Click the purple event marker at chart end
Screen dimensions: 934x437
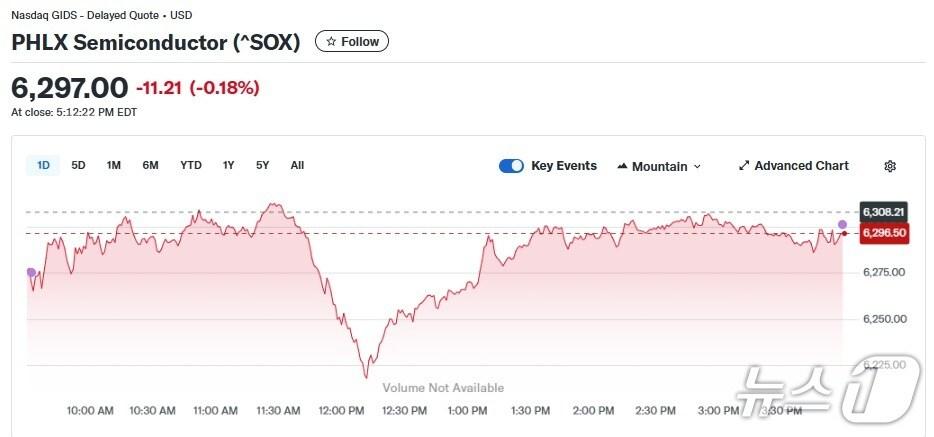point(842,224)
